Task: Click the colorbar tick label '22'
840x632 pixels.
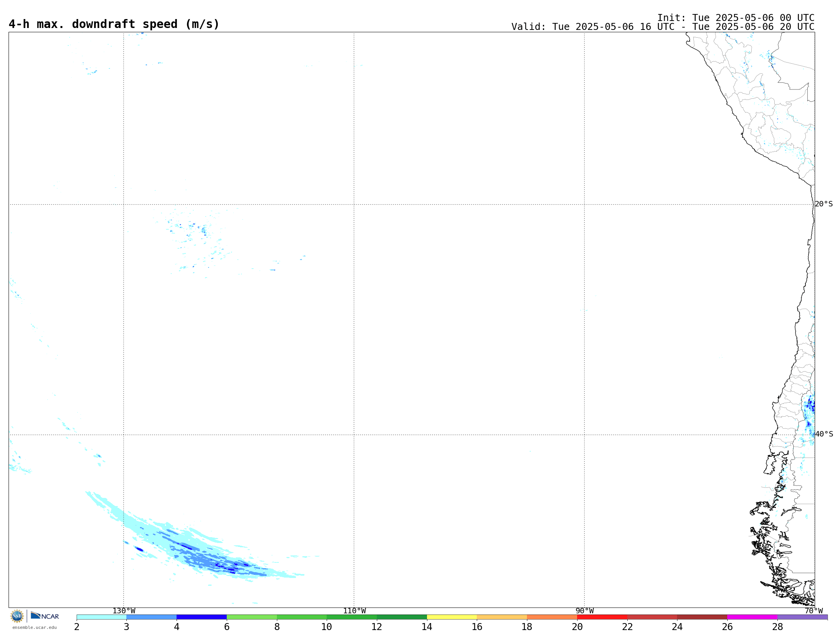Action: (627, 627)
